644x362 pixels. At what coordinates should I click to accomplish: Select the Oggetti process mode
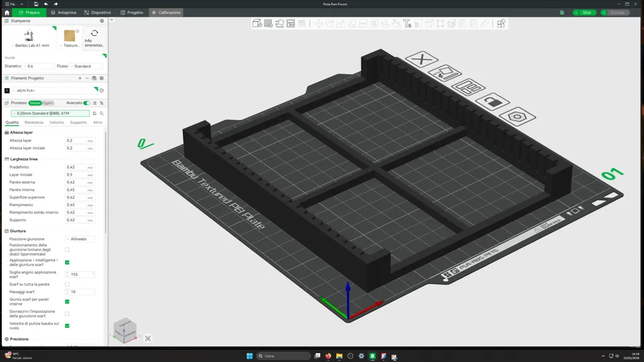tap(48, 103)
